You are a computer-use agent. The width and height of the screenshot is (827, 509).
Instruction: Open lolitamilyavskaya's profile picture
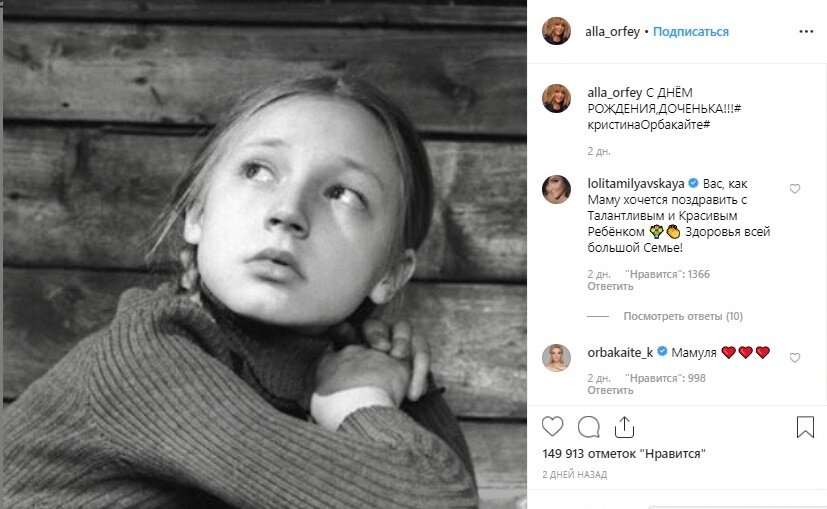point(556,188)
